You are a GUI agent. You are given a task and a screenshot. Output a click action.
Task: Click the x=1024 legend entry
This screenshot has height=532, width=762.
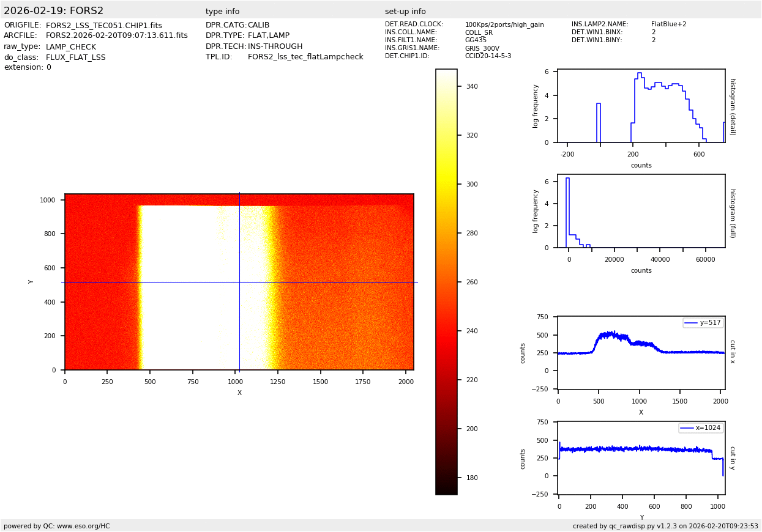pyautogui.click(x=700, y=428)
